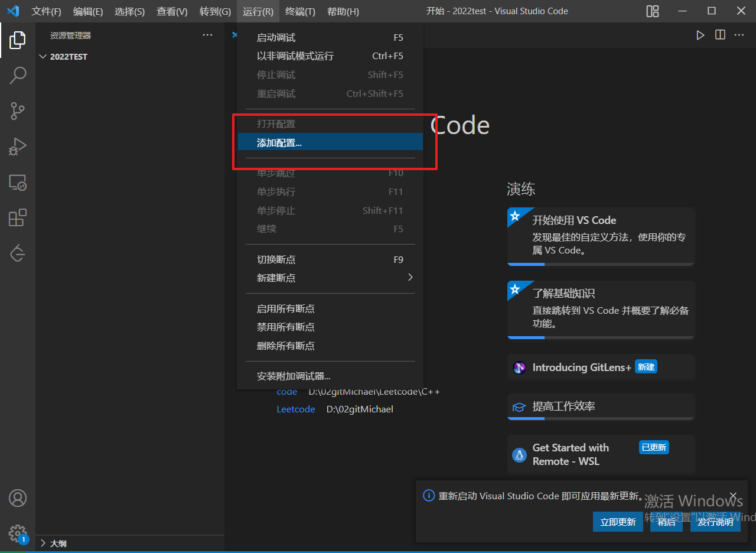Open the Explorer view in activity bar
This screenshot has height=553, width=756.
18,40
